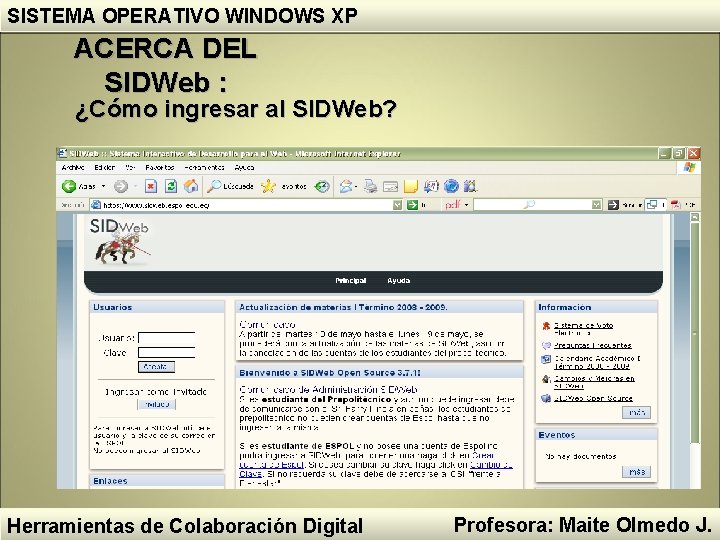Refresh the page using green arrows icon

point(171,186)
